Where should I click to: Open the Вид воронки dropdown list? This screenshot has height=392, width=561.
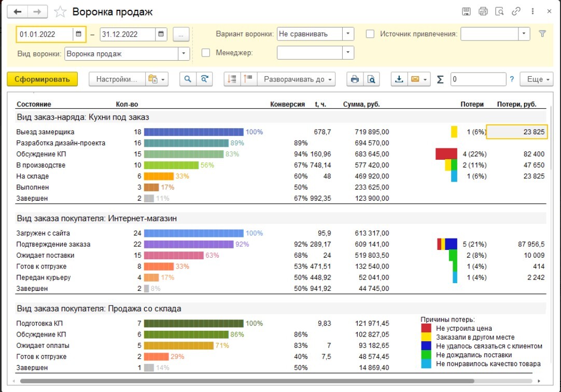[x=184, y=53]
